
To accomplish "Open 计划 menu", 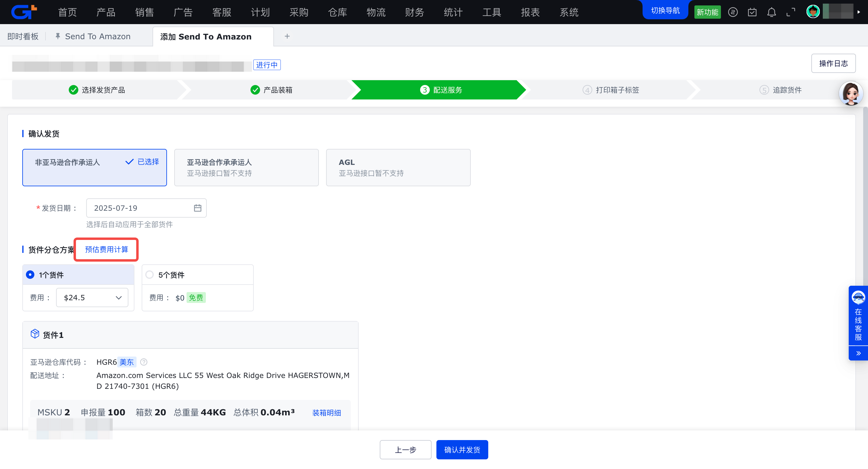I will (x=260, y=12).
